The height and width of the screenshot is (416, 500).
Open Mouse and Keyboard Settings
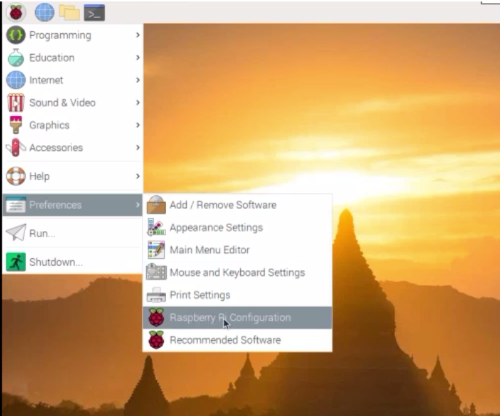pyautogui.click(x=237, y=272)
